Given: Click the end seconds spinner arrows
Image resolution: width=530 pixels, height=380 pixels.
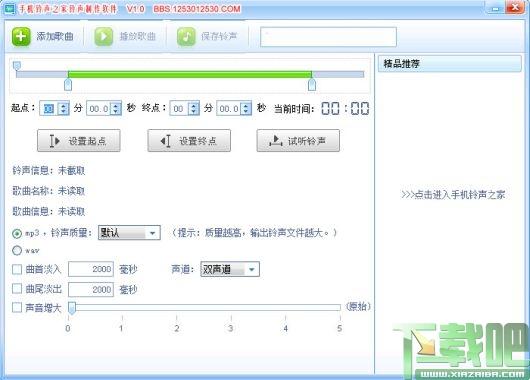Looking at the screenshot, I should point(246,109).
